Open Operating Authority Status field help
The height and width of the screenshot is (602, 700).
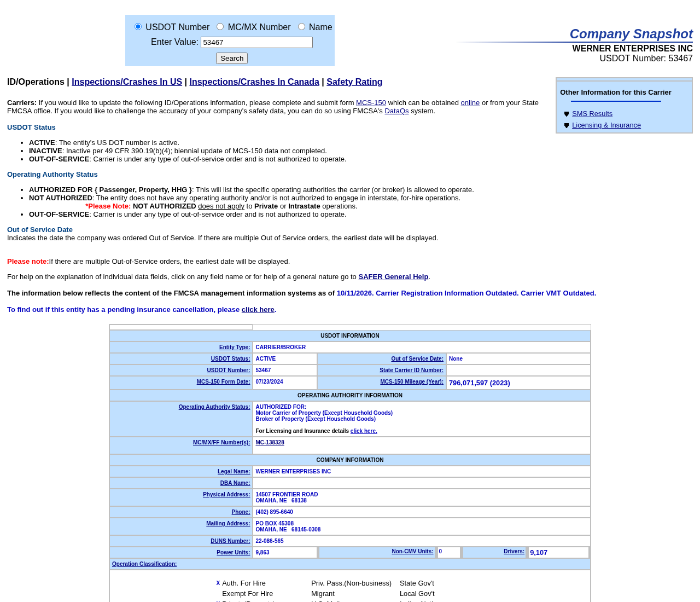[214, 407]
